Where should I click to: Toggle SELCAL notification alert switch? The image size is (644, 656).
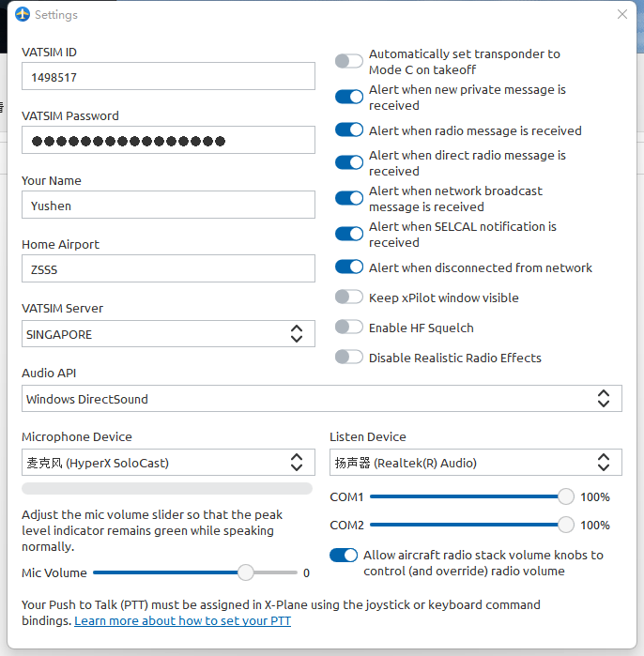(x=349, y=234)
